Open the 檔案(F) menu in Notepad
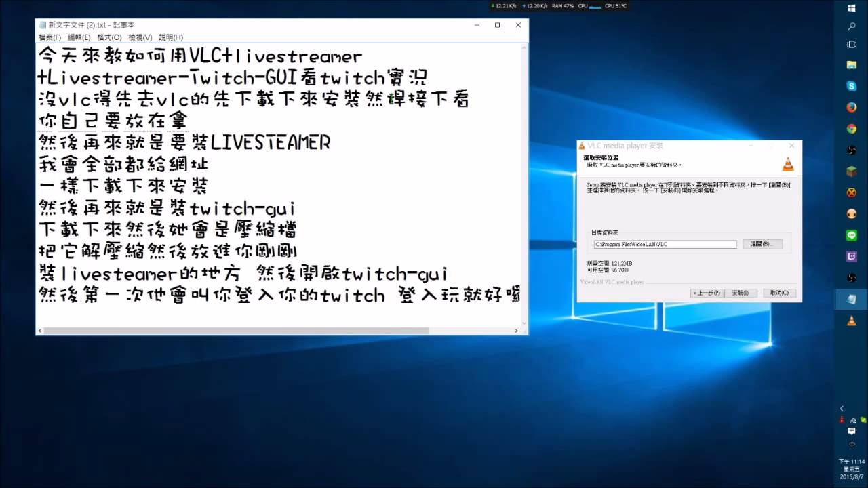This screenshot has width=868, height=488. [50, 37]
